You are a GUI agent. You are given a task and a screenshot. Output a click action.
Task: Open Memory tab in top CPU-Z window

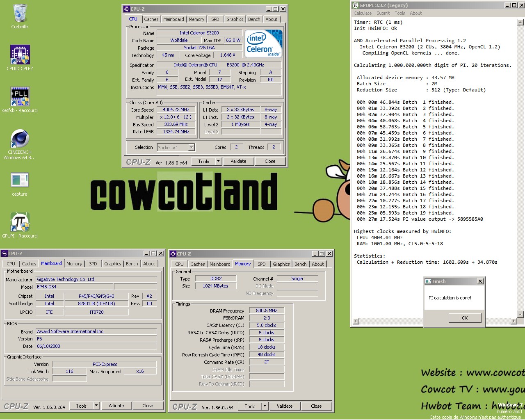[x=196, y=19]
